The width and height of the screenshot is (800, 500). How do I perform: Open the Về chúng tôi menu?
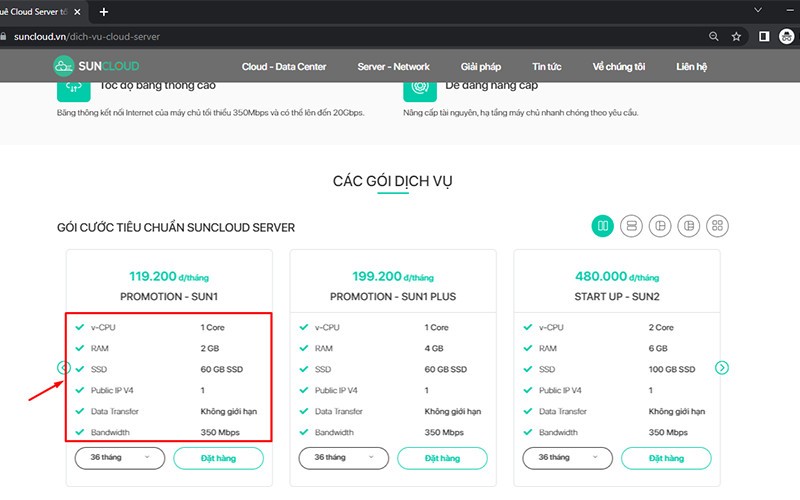click(x=618, y=67)
